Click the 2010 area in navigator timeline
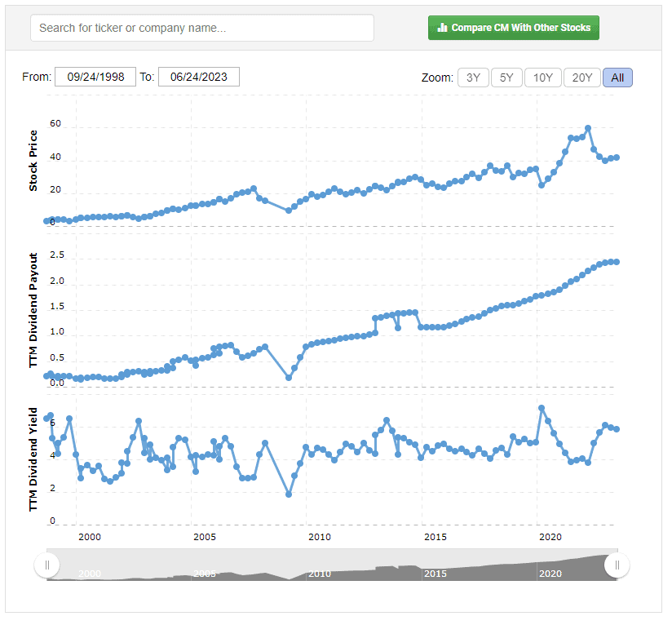This screenshot has height=625, width=672. (x=320, y=573)
